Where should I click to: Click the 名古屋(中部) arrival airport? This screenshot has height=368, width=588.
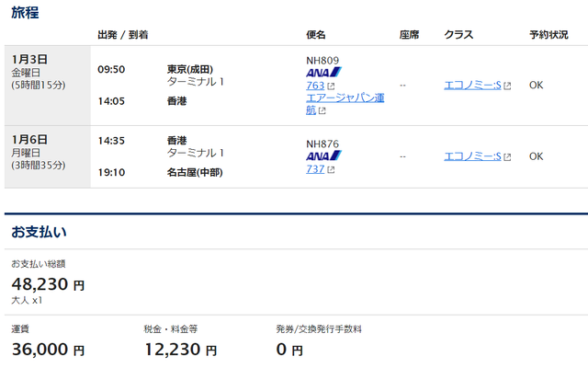point(195,173)
